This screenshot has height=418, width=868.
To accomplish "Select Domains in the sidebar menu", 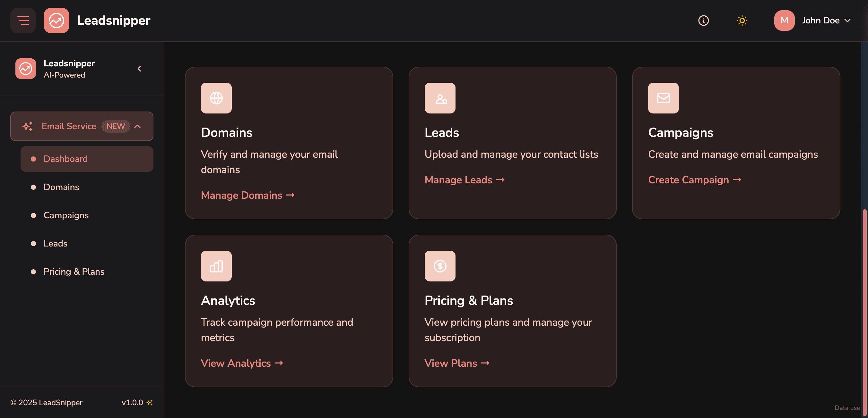I will (61, 187).
